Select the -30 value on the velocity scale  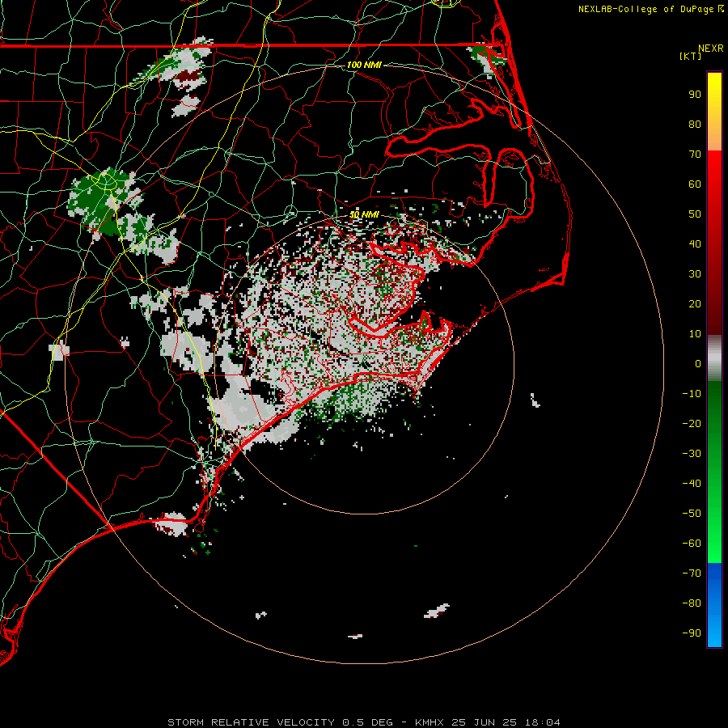(692, 454)
